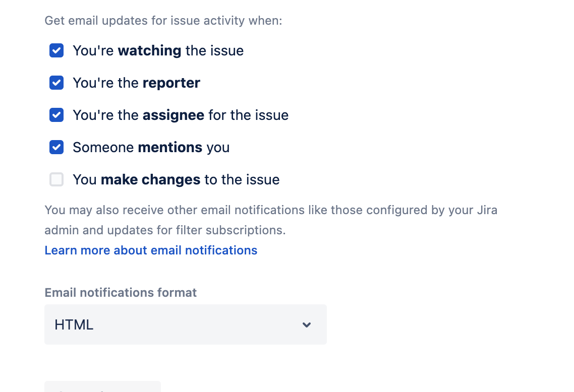The width and height of the screenshot is (574, 392).
Task: Enable the 'You make changes' checkbox
Action: [x=56, y=180]
